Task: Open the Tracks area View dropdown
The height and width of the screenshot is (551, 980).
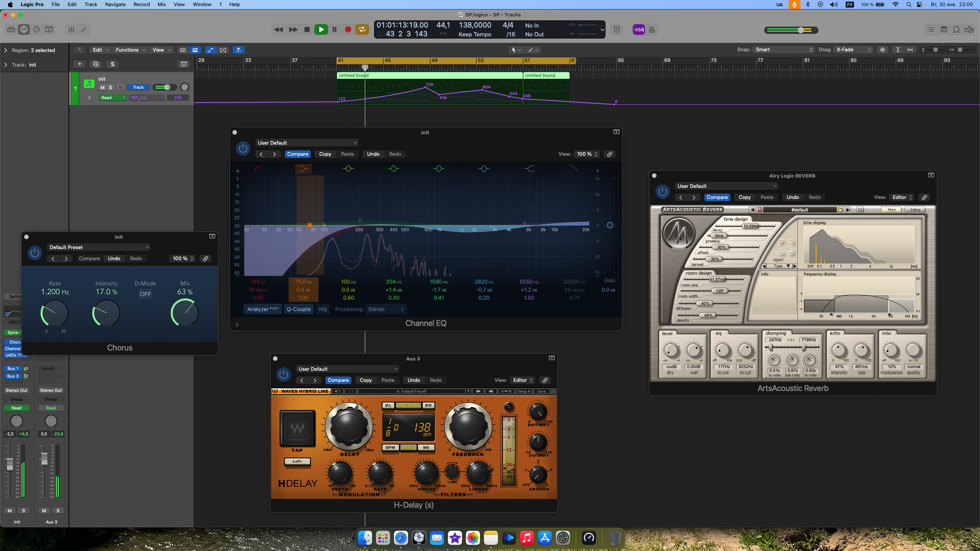Action: click(161, 50)
